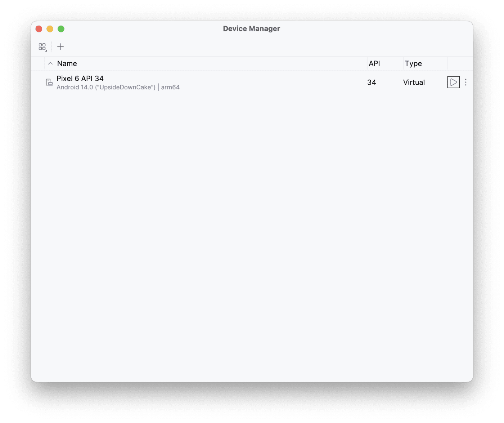Click the API value 34 cell
504x423 pixels.
(x=372, y=83)
